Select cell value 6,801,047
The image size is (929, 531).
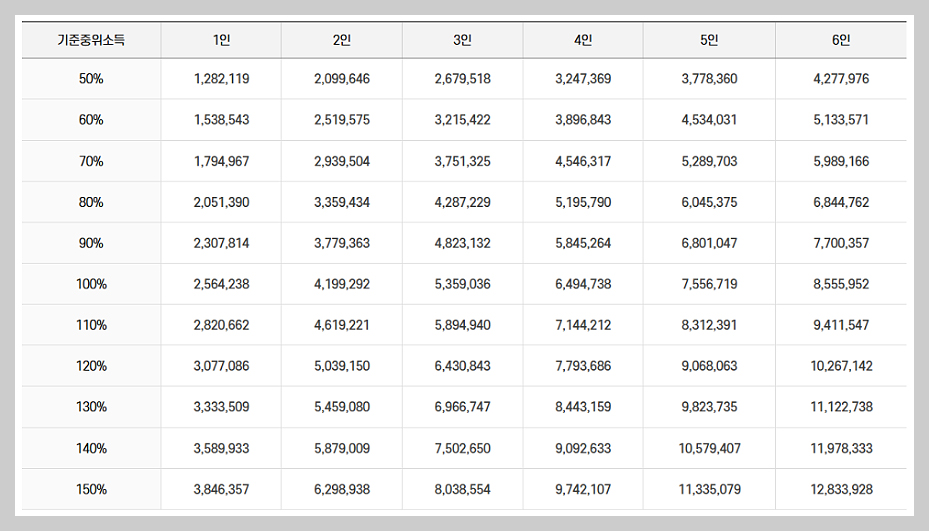tap(709, 243)
